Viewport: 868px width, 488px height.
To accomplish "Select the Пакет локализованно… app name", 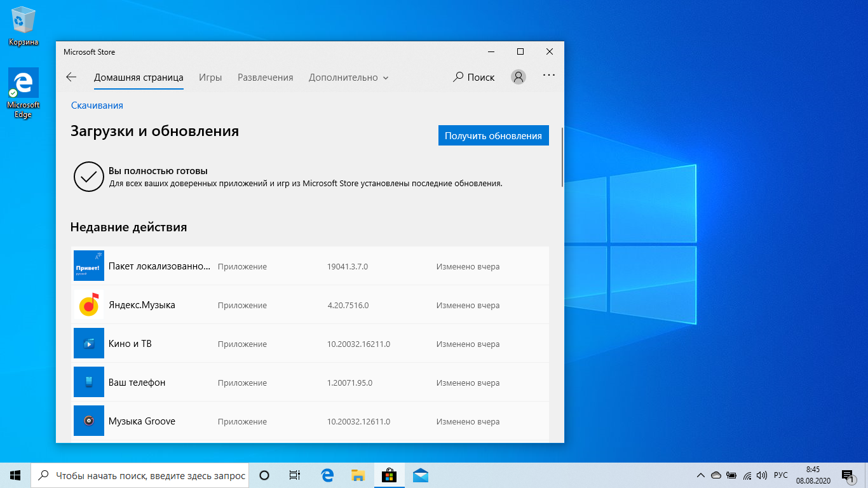I will click(159, 266).
